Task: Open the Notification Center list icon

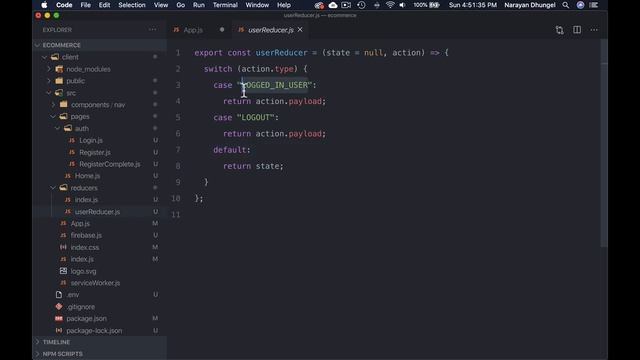Action: tap(594, 5)
